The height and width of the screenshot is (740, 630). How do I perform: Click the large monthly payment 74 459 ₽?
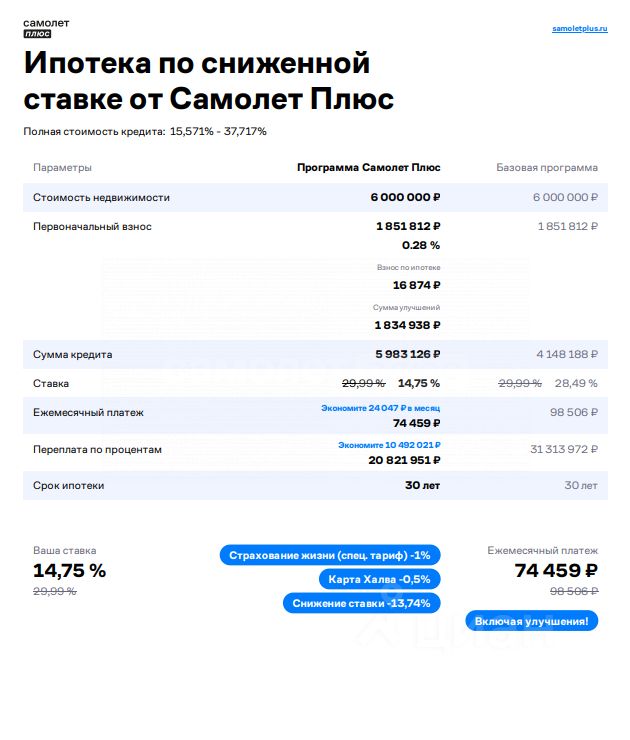(556, 571)
